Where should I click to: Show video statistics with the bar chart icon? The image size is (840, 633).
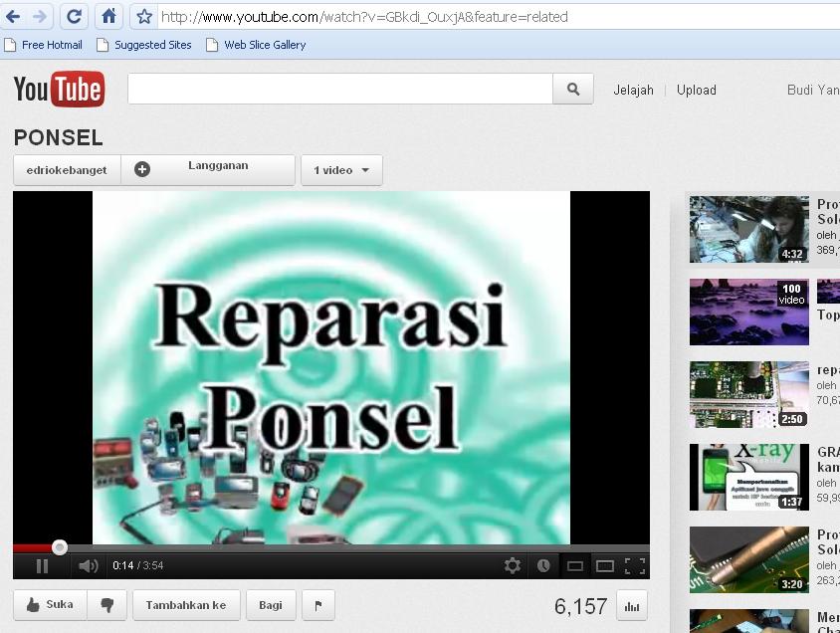(x=632, y=606)
